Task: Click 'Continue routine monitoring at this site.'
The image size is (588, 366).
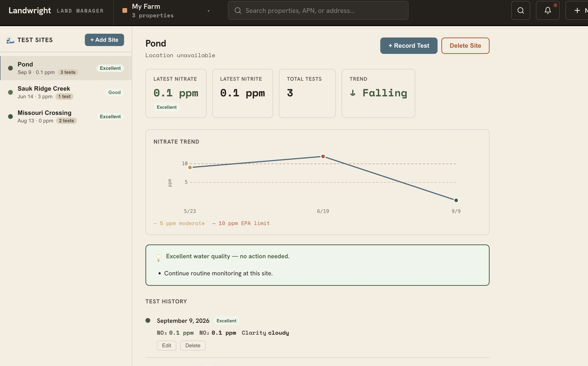Action: click(218, 273)
